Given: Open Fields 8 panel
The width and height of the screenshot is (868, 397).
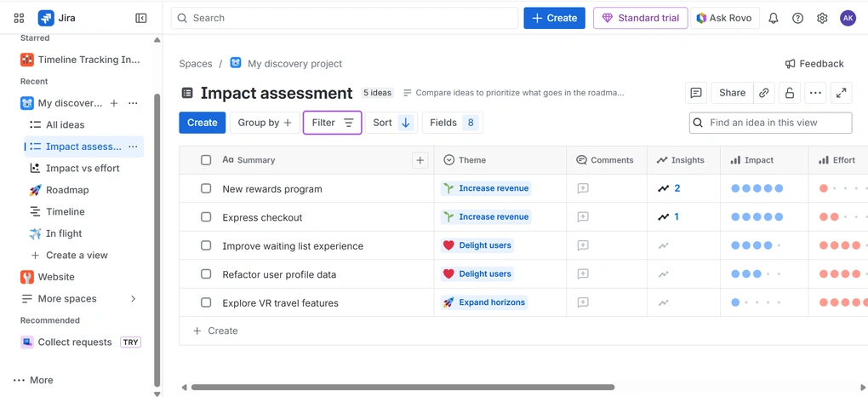Looking at the screenshot, I should click(452, 123).
